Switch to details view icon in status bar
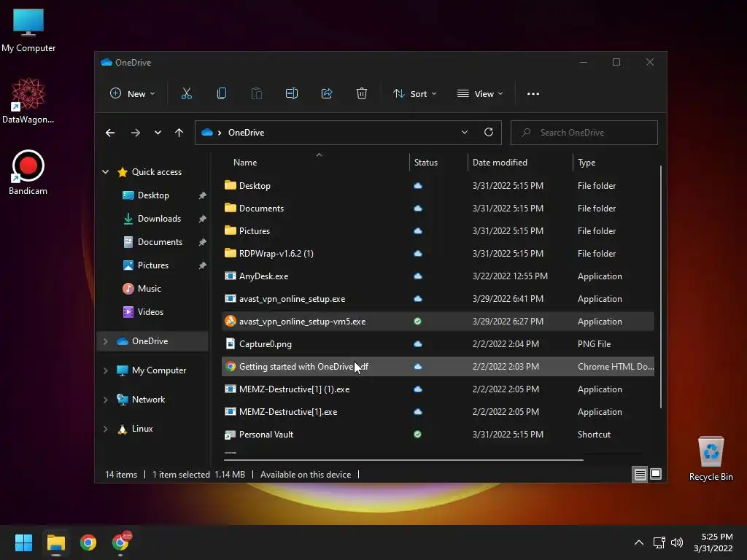Viewport: 747px width, 560px height. click(640, 474)
